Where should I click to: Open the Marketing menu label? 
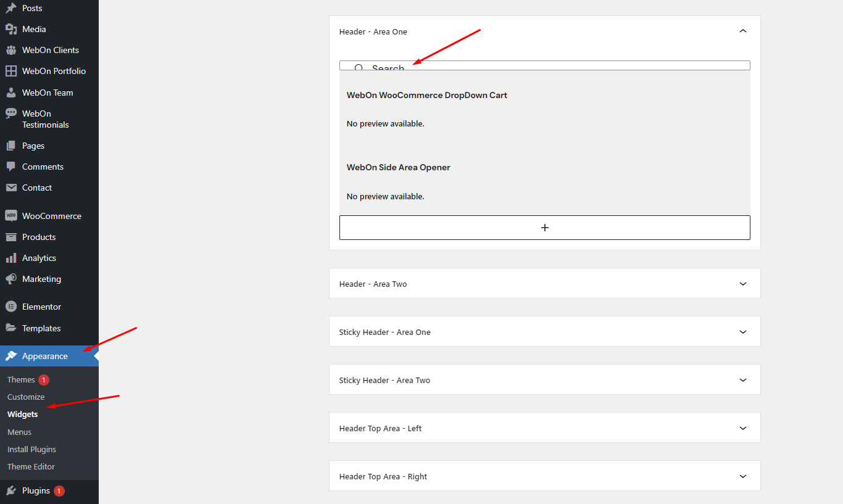[41, 279]
